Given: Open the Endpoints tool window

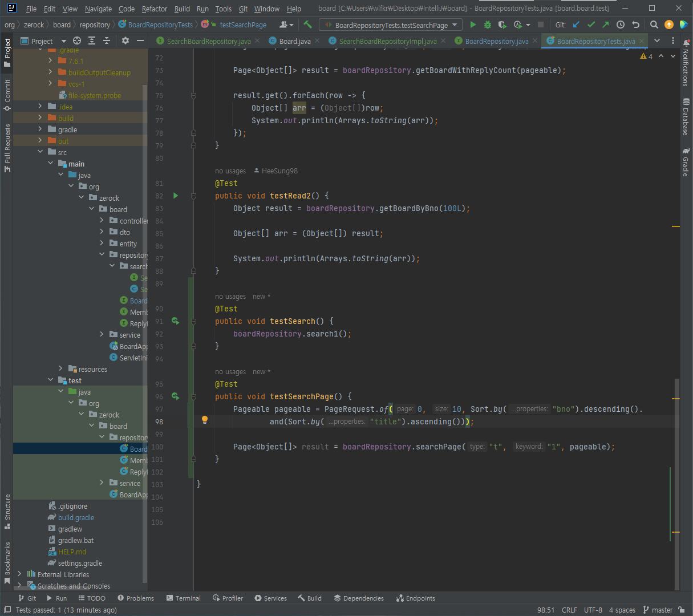Looking at the screenshot, I should coord(416,598).
